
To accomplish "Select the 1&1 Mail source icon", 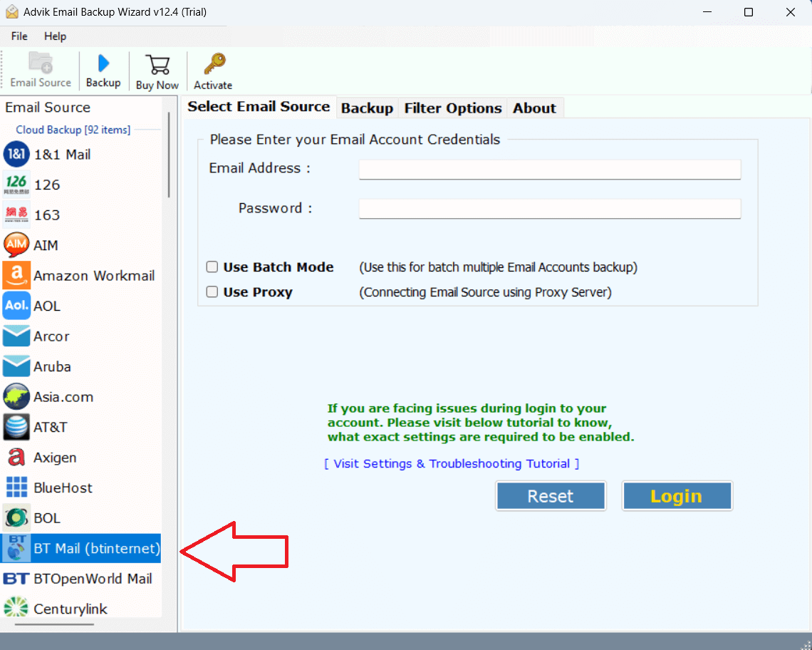I will coord(16,154).
